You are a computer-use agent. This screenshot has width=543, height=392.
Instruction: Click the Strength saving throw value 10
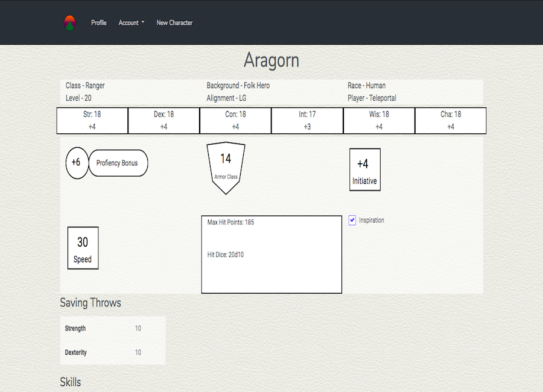coord(138,328)
